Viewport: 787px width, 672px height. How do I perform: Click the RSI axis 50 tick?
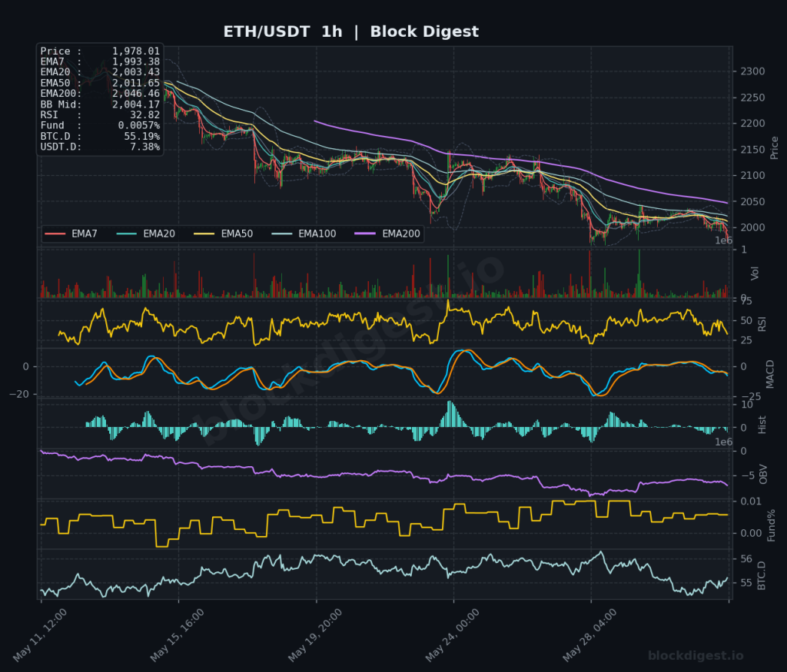coord(745,320)
